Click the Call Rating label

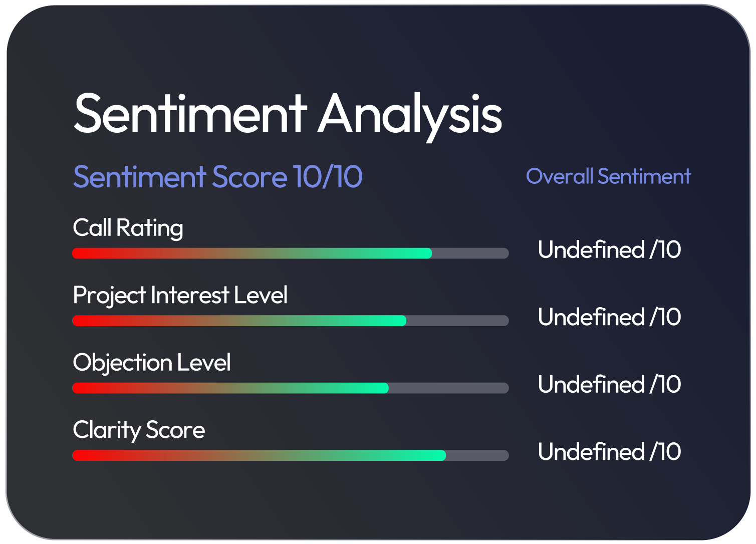coord(128,228)
